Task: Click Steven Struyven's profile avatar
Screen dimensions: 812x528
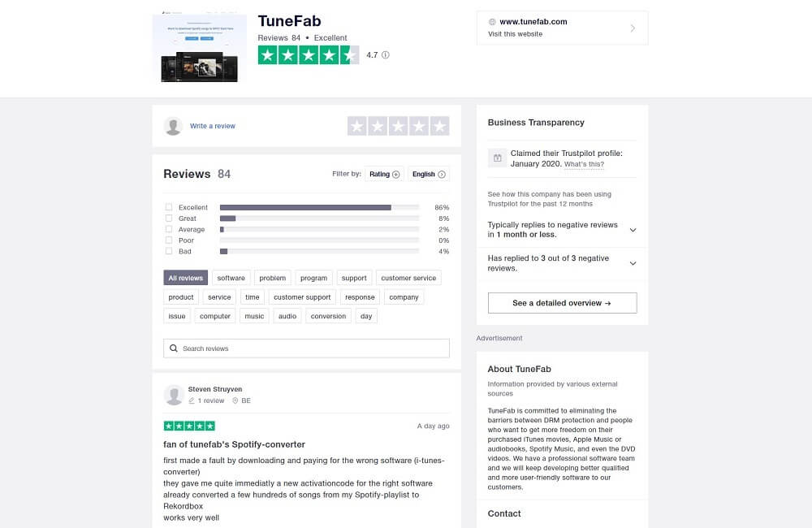Action: click(174, 395)
